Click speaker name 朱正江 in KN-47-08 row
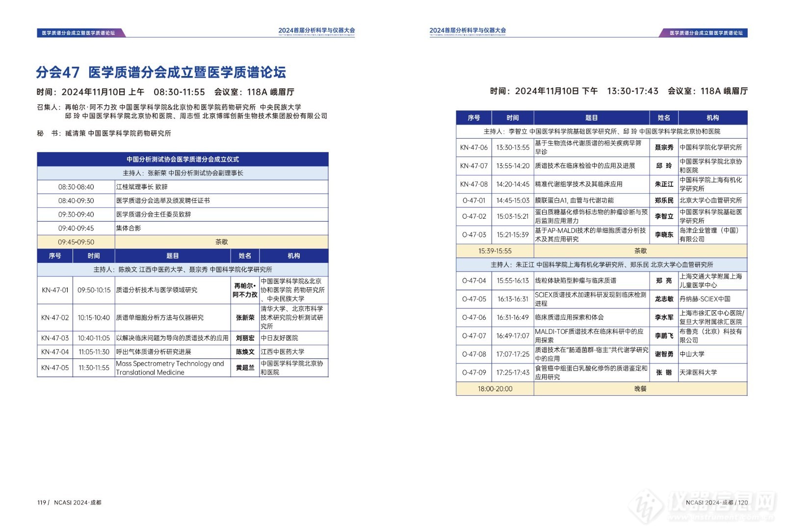Screen dimensions: 785x532 coord(664,184)
